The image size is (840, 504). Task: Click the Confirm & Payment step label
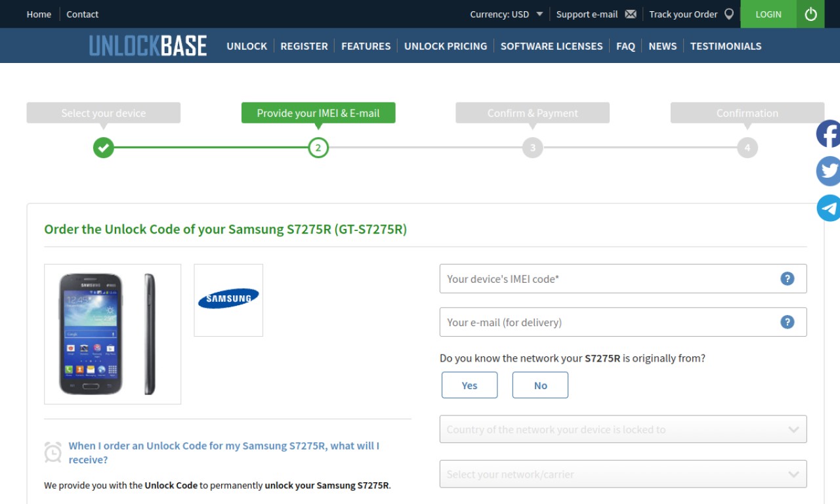pyautogui.click(x=533, y=113)
